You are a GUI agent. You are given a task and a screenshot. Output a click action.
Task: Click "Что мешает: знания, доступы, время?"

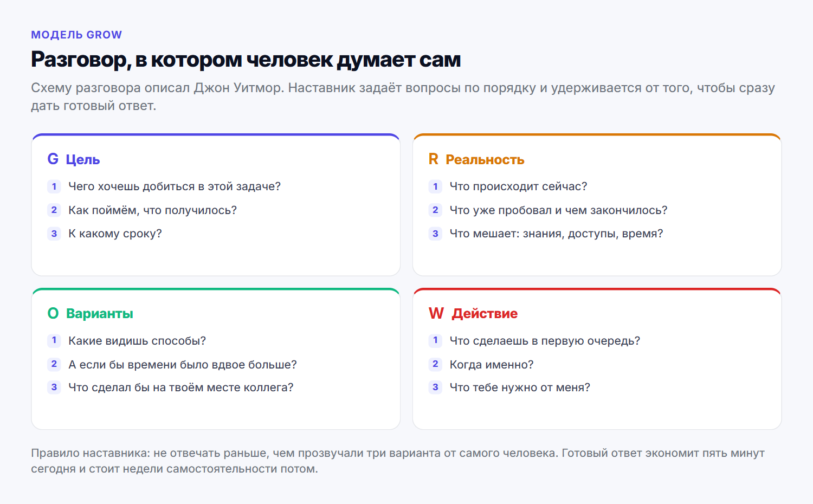click(556, 234)
